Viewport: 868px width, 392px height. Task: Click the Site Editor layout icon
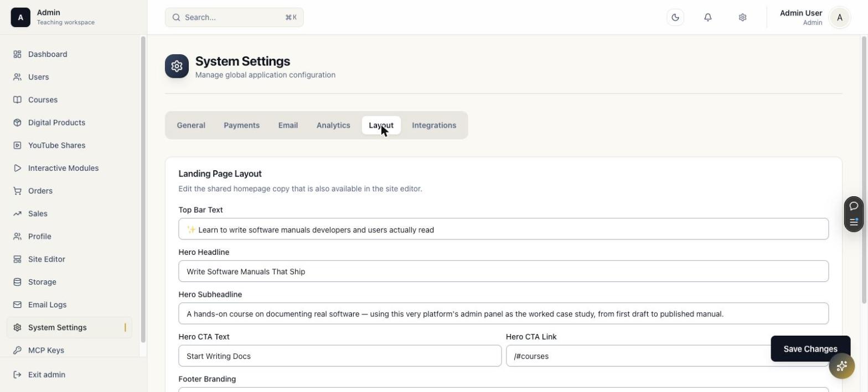coord(17,259)
